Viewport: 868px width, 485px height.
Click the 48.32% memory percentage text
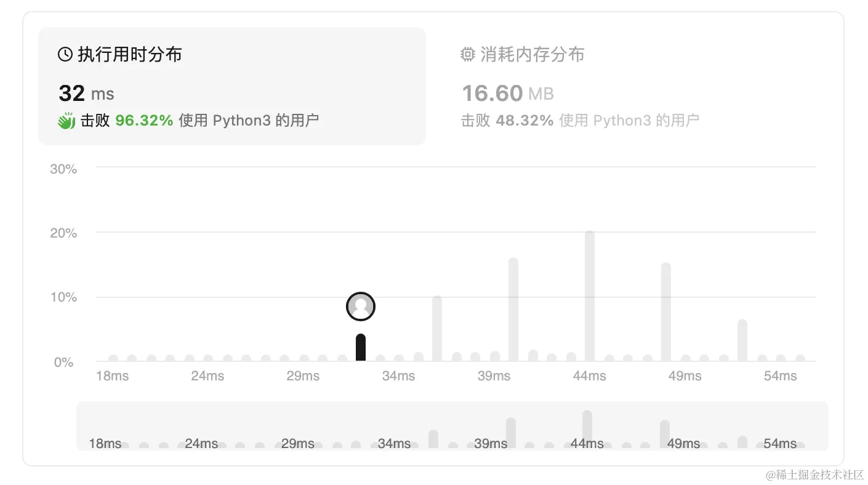click(x=524, y=120)
